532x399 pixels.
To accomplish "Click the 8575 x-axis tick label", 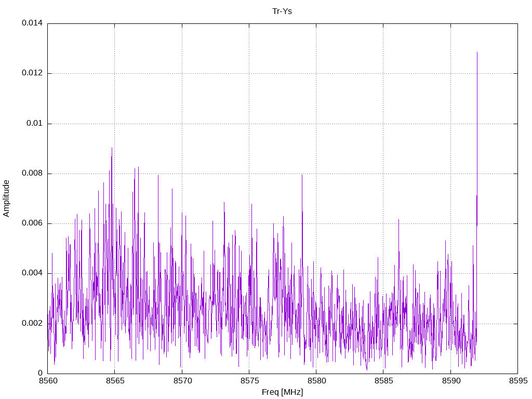I will pyautogui.click(x=249, y=381).
